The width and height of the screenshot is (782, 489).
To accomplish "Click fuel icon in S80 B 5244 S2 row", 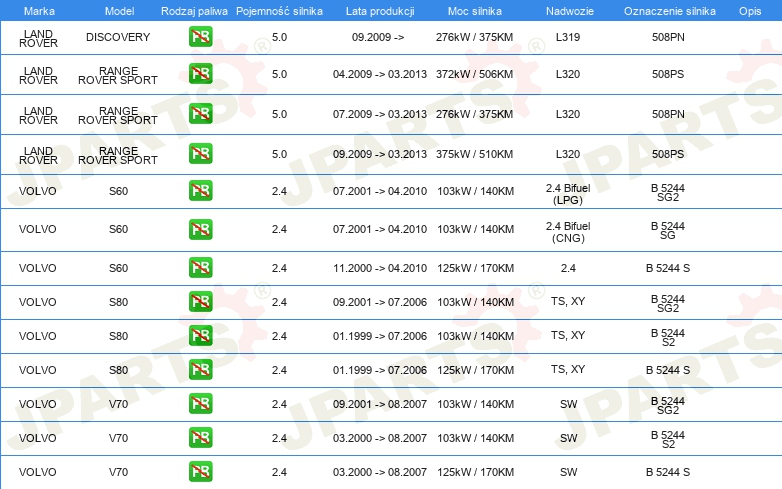I will tap(200, 335).
